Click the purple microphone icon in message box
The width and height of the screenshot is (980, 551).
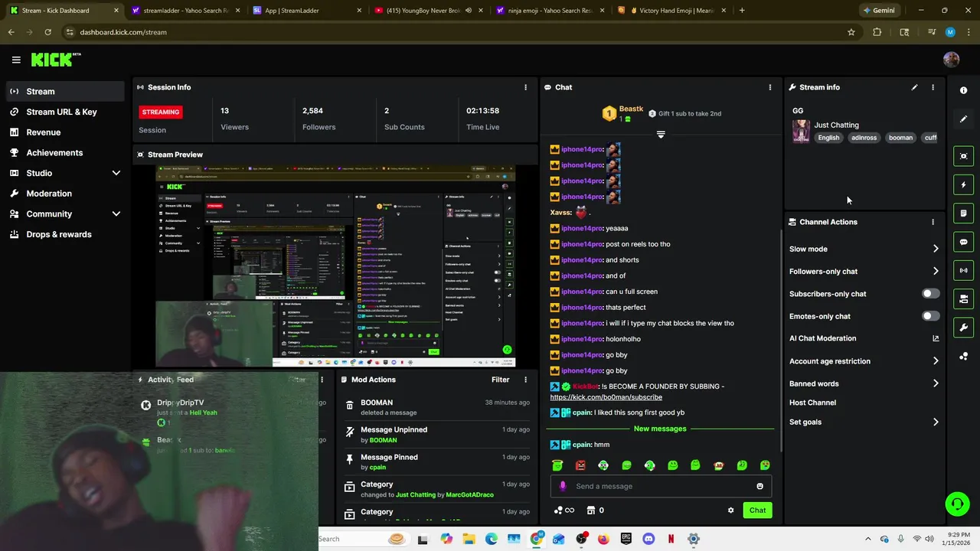click(563, 486)
